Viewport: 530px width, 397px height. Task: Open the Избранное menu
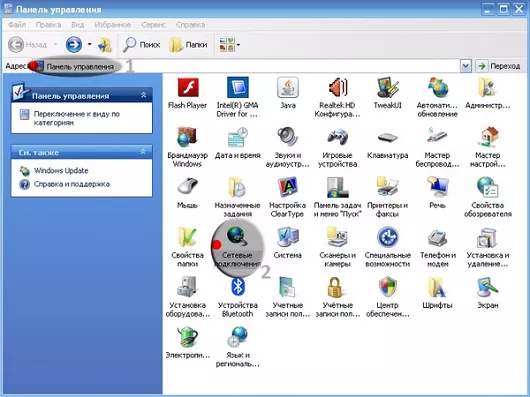click(113, 25)
